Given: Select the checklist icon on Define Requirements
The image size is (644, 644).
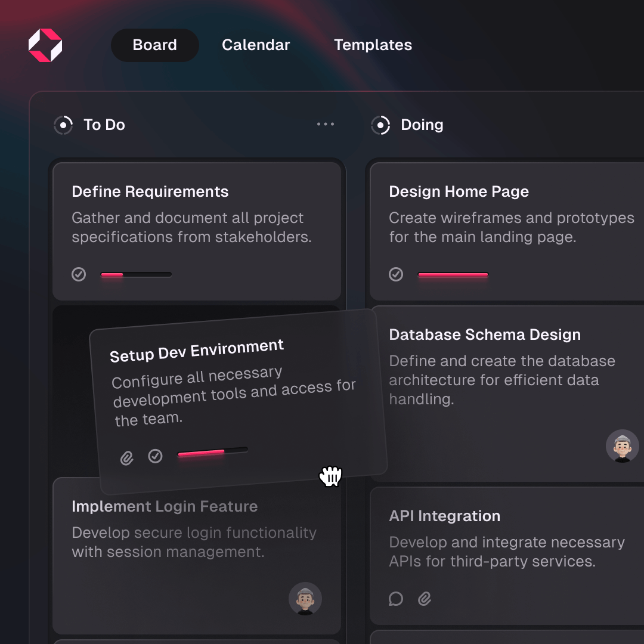Looking at the screenshot, I should [x=79, y=274].
